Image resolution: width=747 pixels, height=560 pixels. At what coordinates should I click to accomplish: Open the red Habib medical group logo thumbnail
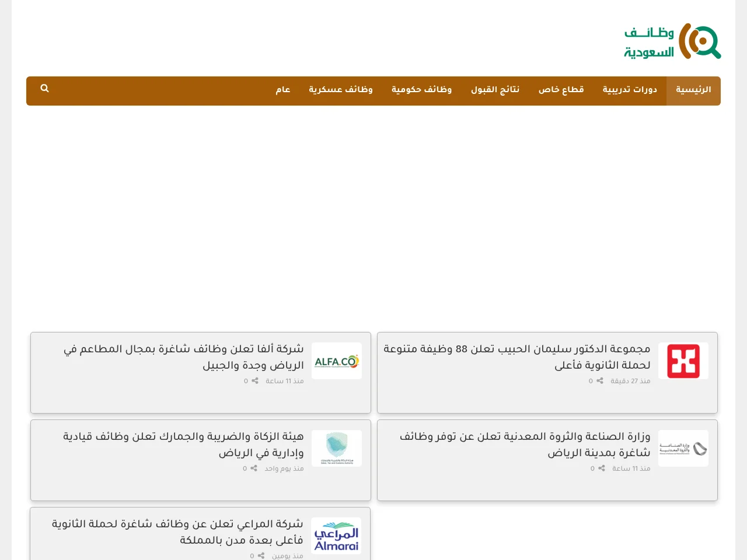tap(683, 361)
